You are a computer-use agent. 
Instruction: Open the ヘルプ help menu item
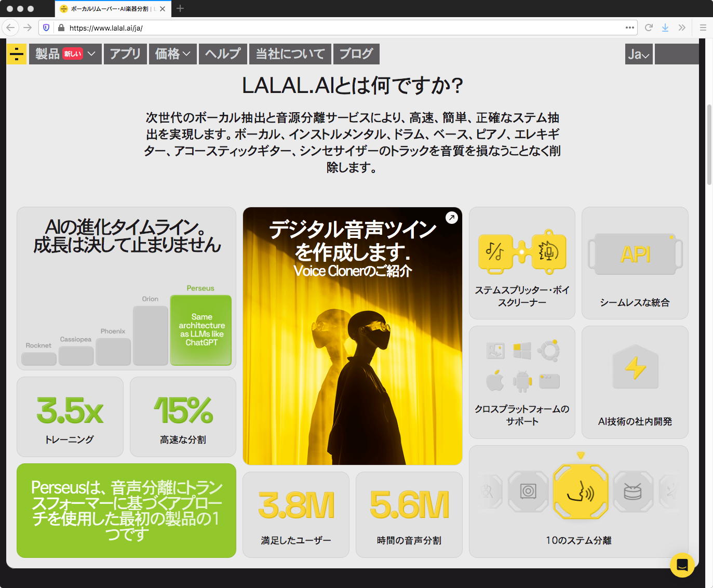[223, 54]
